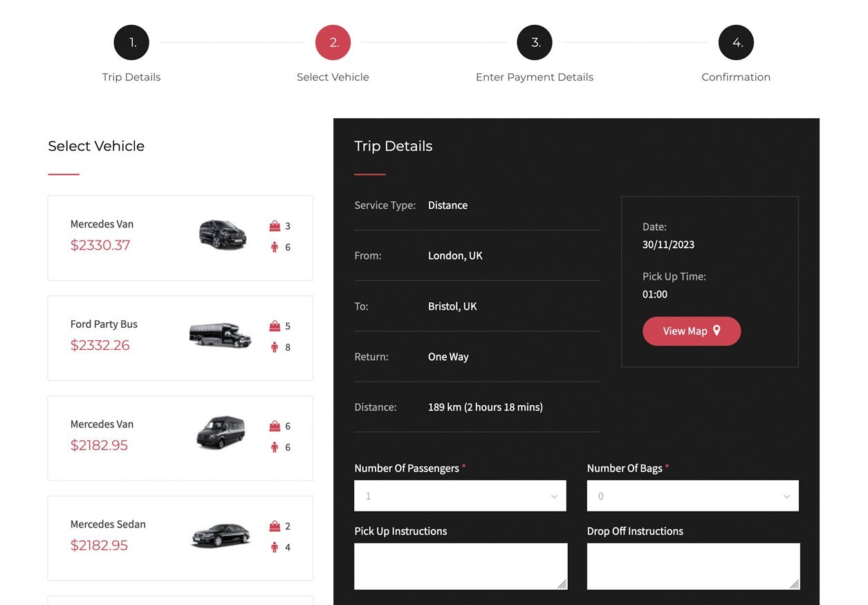Click the Mercedes Sedan name
The width and height of the screenshot is (868, 605).
click(x=108, y=524)
